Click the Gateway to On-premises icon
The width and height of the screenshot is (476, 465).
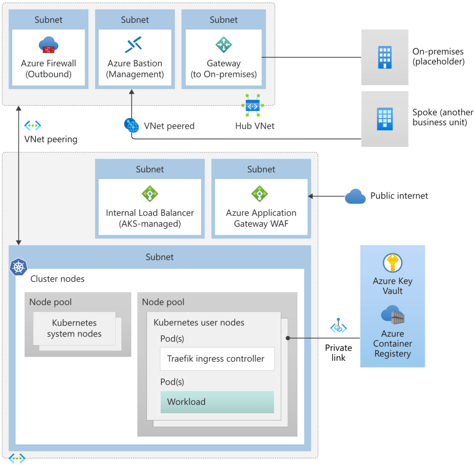[x=224, y=45]
